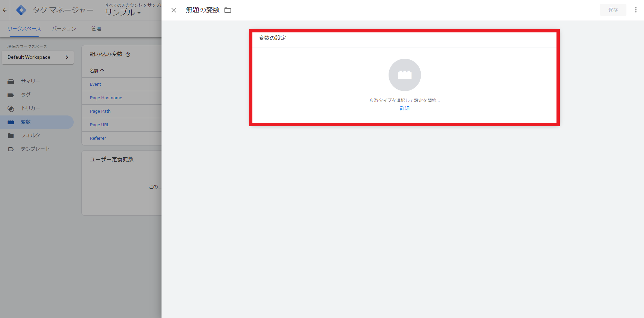
Task: Click the Tag Manager logo icon
Action: tap(21, 10)
